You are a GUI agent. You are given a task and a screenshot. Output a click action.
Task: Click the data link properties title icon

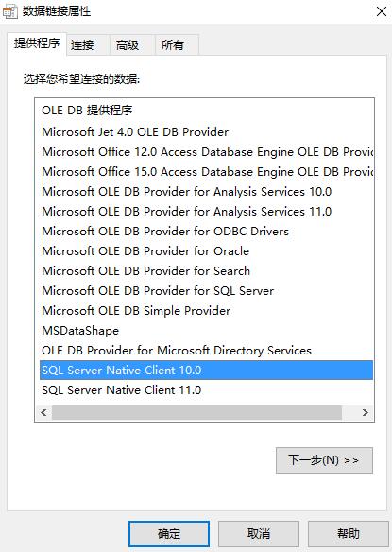click(x=9, y=11)
